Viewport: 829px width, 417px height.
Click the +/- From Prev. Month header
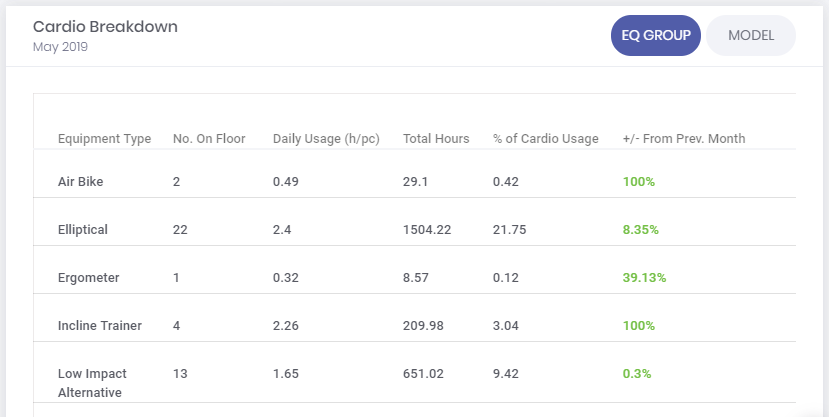click(x=683, y=139)
